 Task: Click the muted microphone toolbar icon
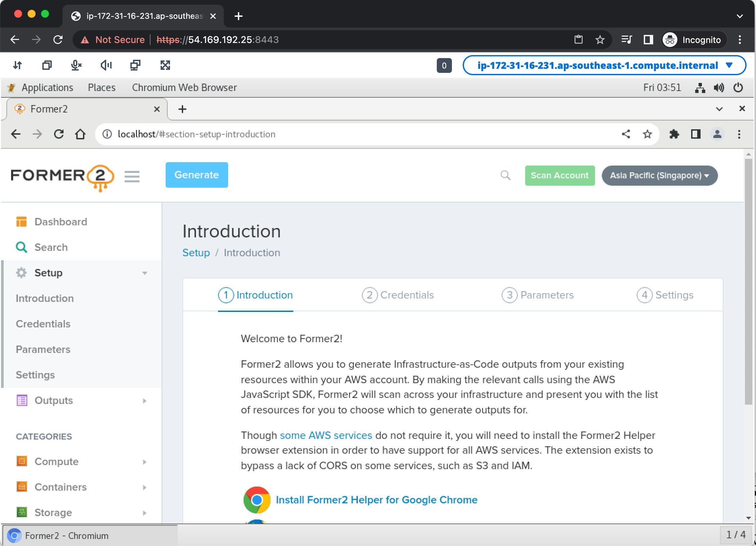pos(77,65)
